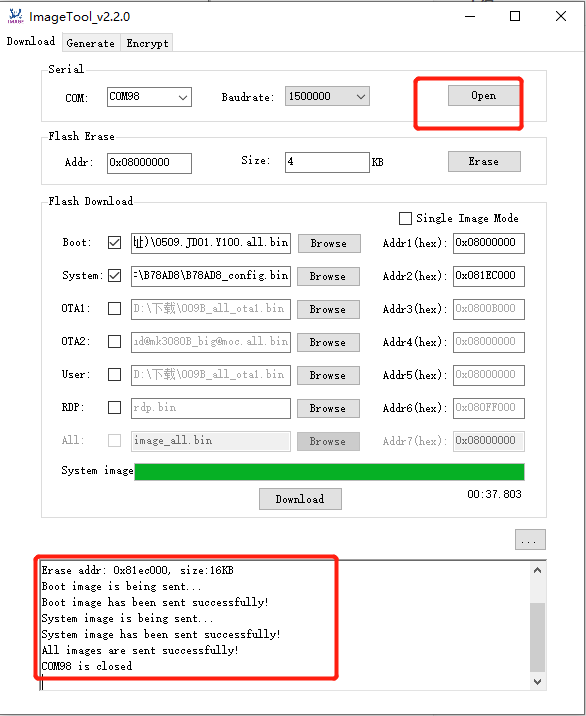The height and width of the screenshot is (716, 586).
Task: Click the Flash Erase Addr input field
Action: (x=149, y=163)
